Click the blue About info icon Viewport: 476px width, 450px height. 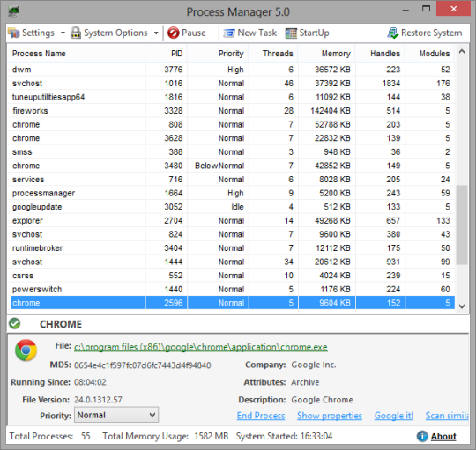tap(422, 436)
